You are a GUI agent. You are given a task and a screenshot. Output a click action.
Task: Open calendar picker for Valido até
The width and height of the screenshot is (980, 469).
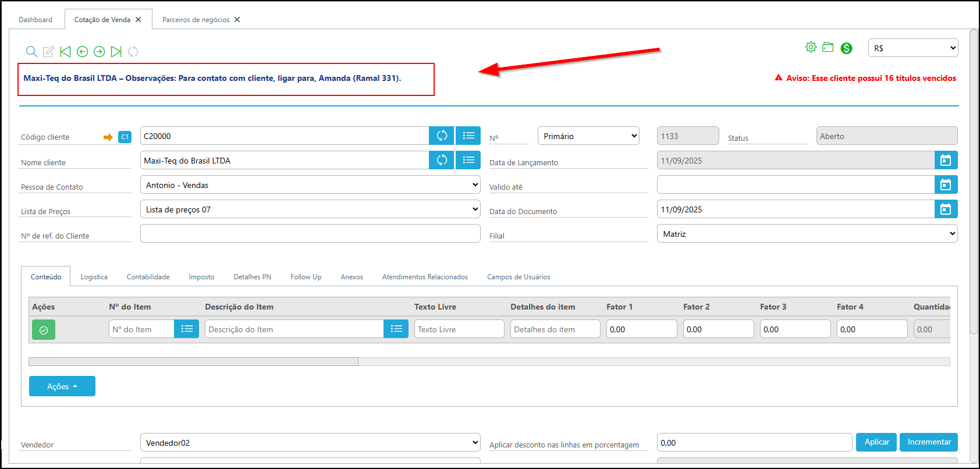[x=946, y=185]
